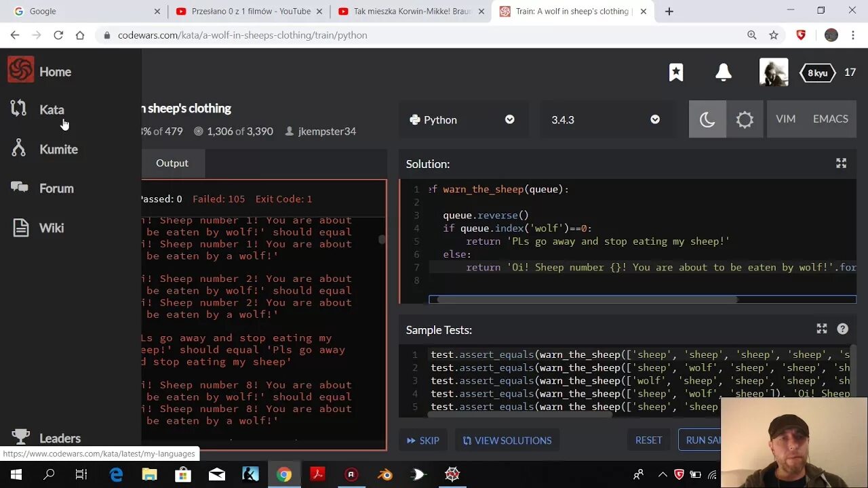This screenshot has height=488, width=868.
Task: Open Task View on taskbar
Action: click(81, 474)
